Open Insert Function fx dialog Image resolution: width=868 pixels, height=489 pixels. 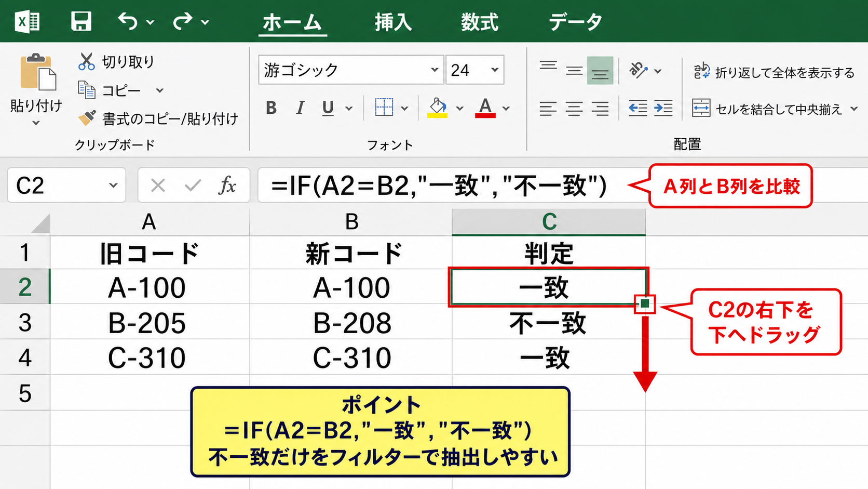point(227,186)
